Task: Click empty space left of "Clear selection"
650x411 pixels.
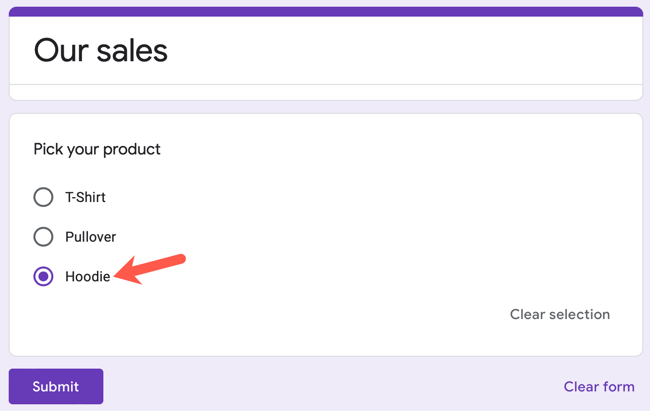Action: pos(300,314)
